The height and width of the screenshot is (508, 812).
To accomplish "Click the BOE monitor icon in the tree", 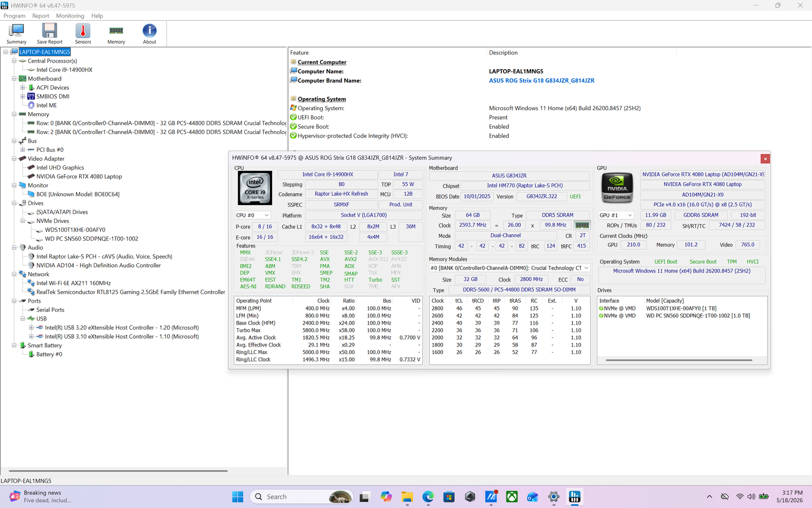I will (31, 194).
